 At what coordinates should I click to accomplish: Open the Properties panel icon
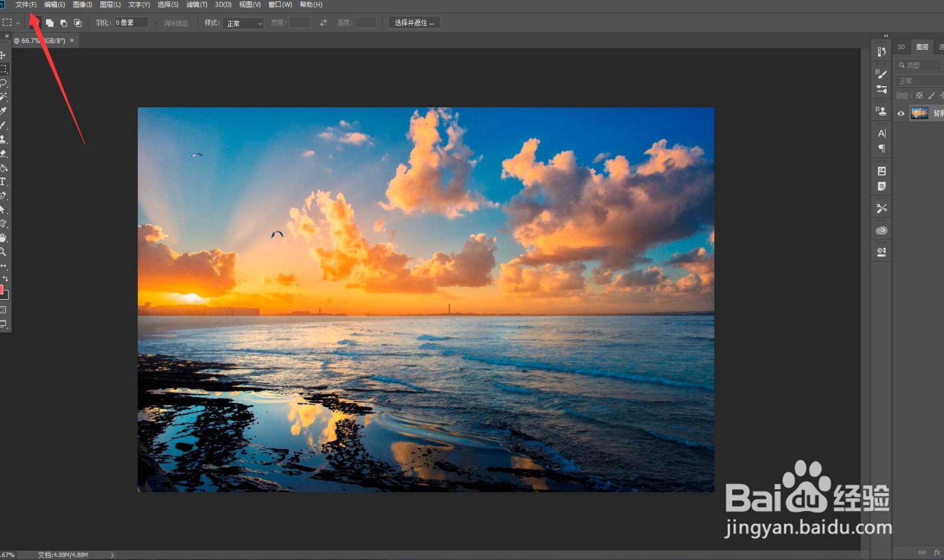pos(881,171)
